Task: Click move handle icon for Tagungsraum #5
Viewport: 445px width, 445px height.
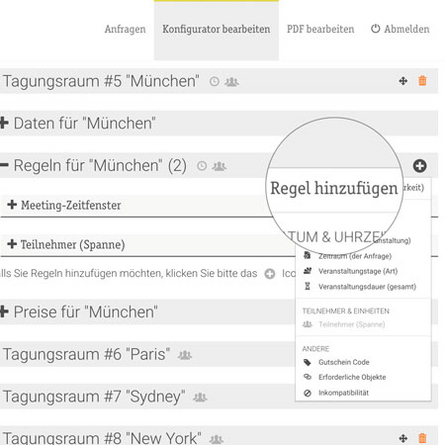Action: click(403, 81)
